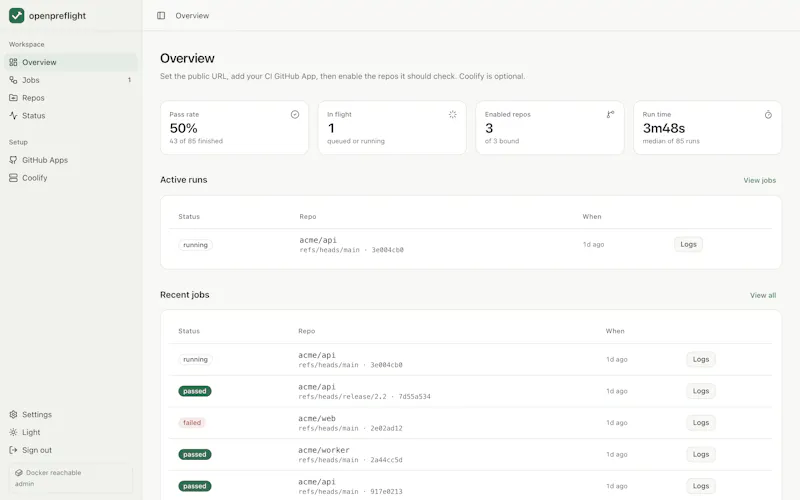Open Logs for failed acme/web job
Image resolution: width=800 pixels, height=500 pixels.
[701, 422]
